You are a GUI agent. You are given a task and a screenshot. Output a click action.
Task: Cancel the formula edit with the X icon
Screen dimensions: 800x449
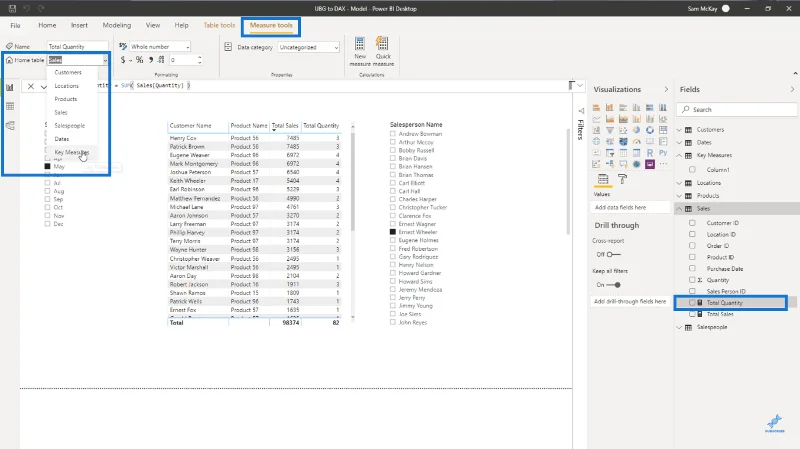31,86
